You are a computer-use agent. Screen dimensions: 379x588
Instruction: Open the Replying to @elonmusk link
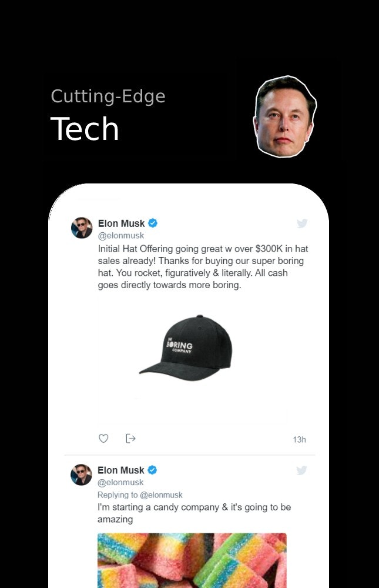click(140, 495)
